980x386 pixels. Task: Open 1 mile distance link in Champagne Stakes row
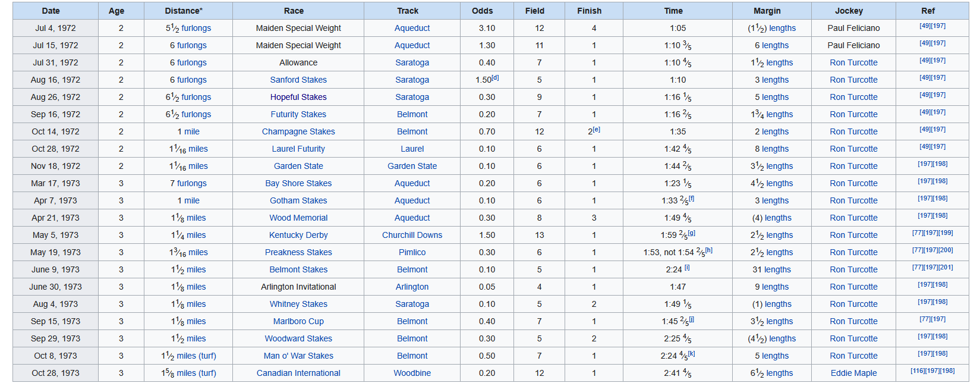192,131
